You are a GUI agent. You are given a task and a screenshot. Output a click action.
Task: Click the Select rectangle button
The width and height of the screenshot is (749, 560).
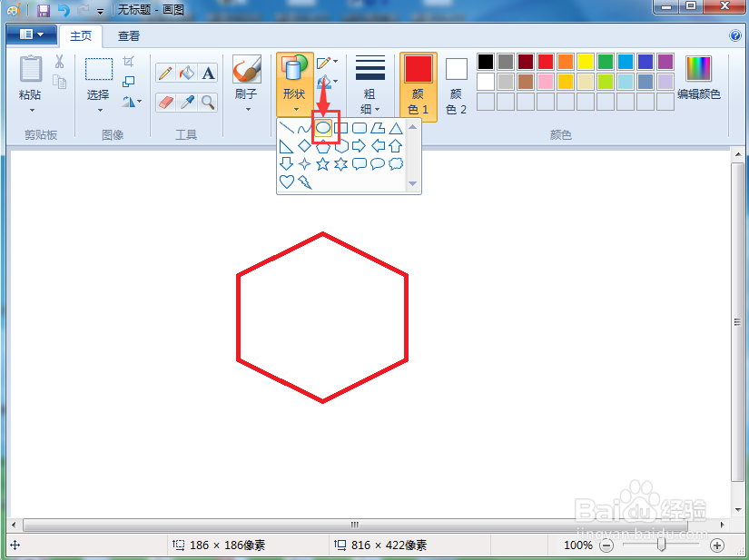[x=99, y=69]
